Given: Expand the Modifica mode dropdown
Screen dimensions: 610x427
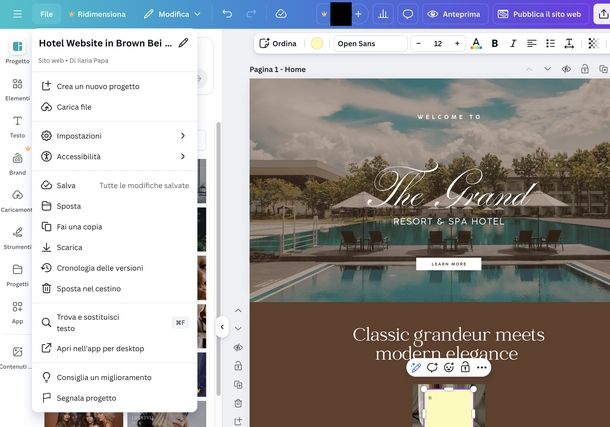Looking at the screenshot, I should [x=172, y=14].
